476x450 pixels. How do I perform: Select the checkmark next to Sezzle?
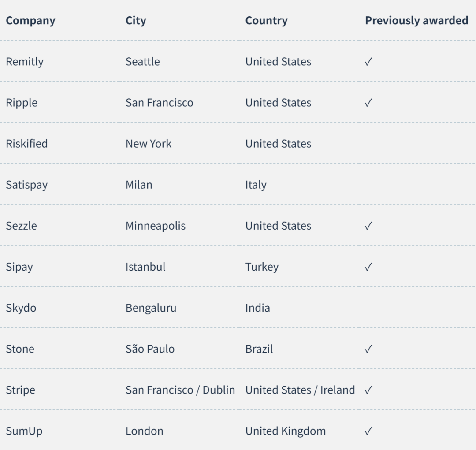click(368, 226)
